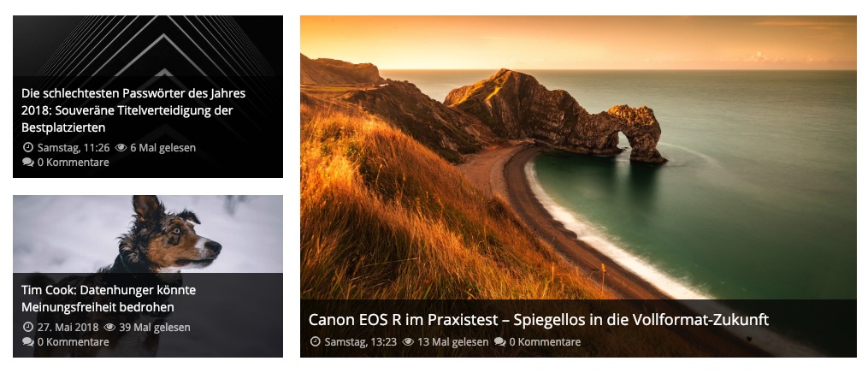
Task: Click clock icon beside Samstag, 13:23
Action: coord(315,341)
